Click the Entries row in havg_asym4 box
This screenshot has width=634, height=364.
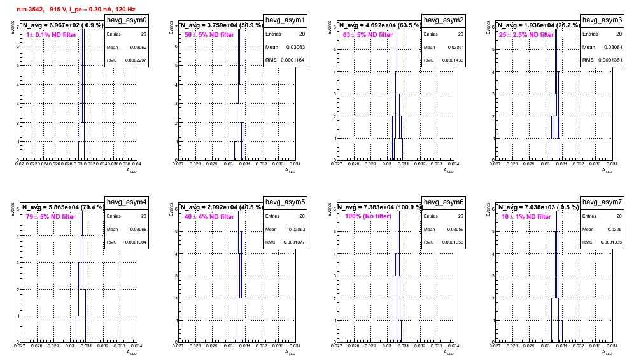[x=127, y=216]
